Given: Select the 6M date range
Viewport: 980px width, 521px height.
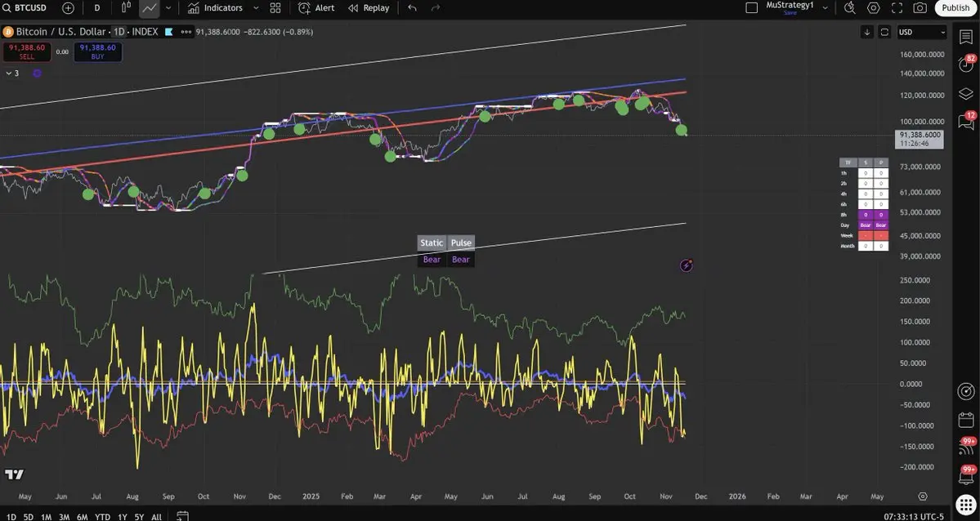Looking at the screenshot, I should coord(82,517).
